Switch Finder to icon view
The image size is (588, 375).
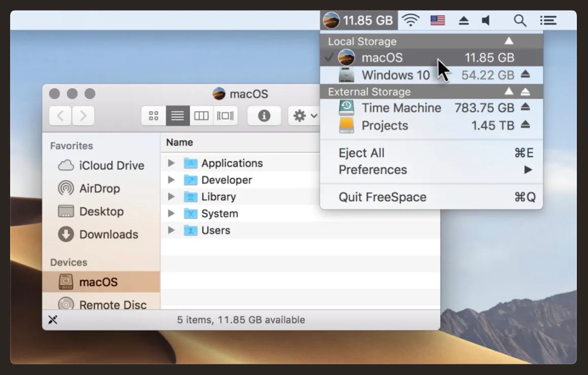point(154,116)
